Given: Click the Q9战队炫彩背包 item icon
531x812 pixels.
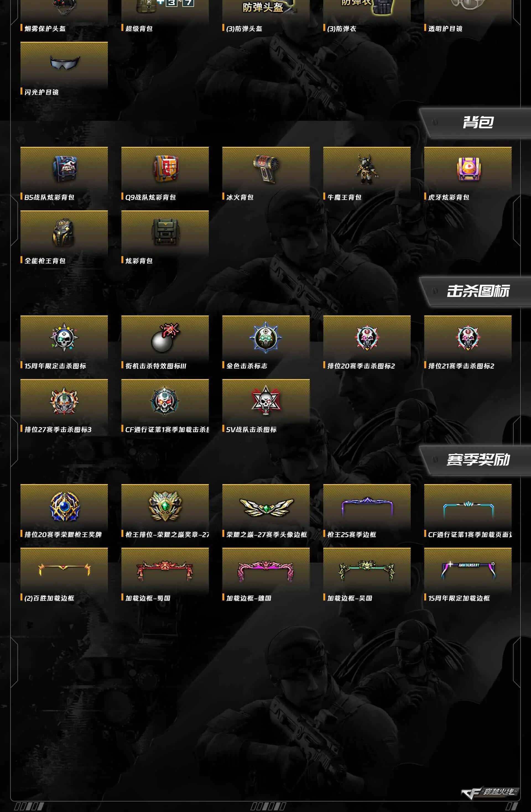Looking at the screenshot, I should pyautogui.click(x=165, y=169).
